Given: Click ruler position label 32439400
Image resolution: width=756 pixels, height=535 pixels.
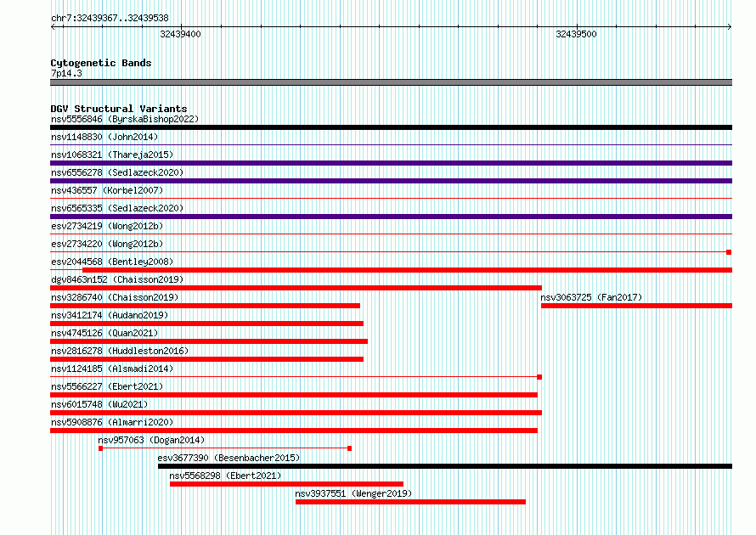Looking at the screenshot, I should [x=180, y=34].
